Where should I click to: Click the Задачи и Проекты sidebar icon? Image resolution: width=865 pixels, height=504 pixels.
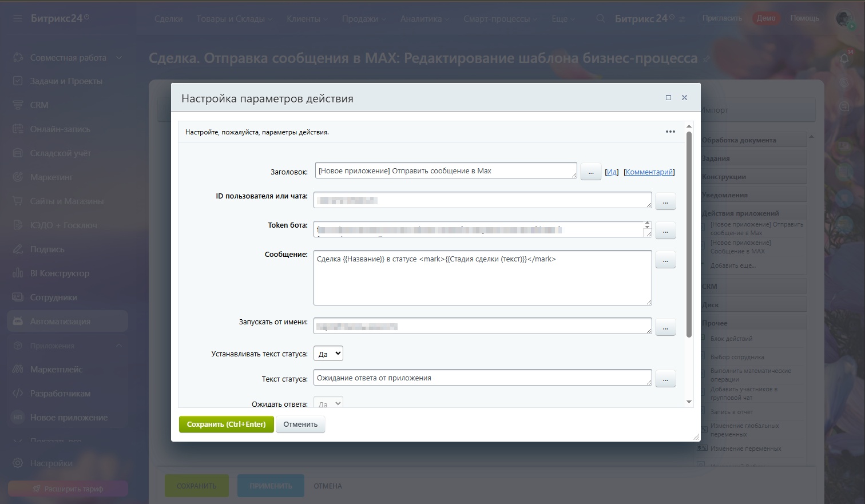(18, 81)
